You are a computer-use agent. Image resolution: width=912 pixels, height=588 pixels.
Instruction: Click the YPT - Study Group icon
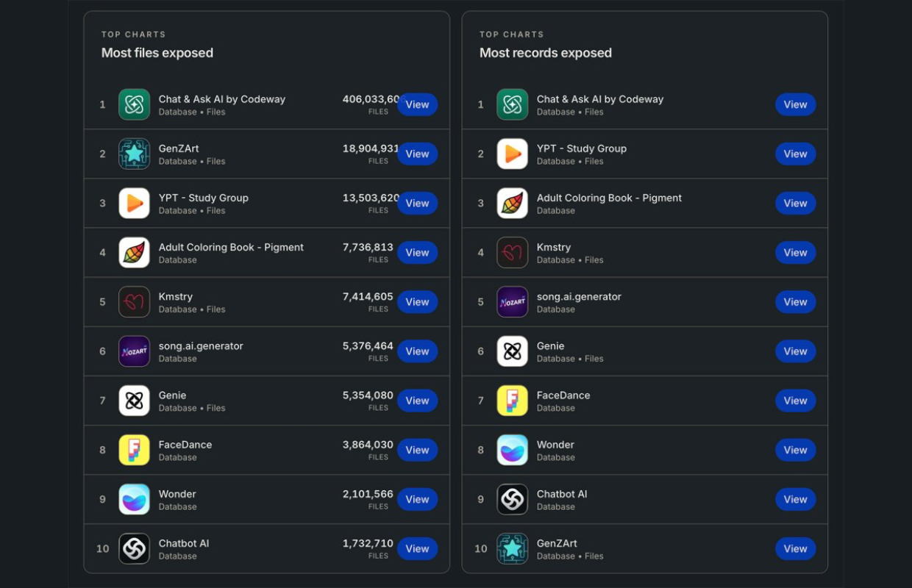point(135,203)
